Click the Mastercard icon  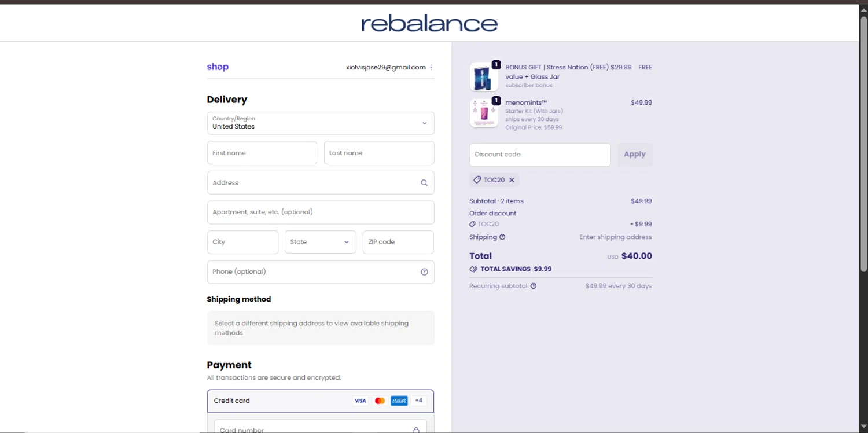click(380, 401)
